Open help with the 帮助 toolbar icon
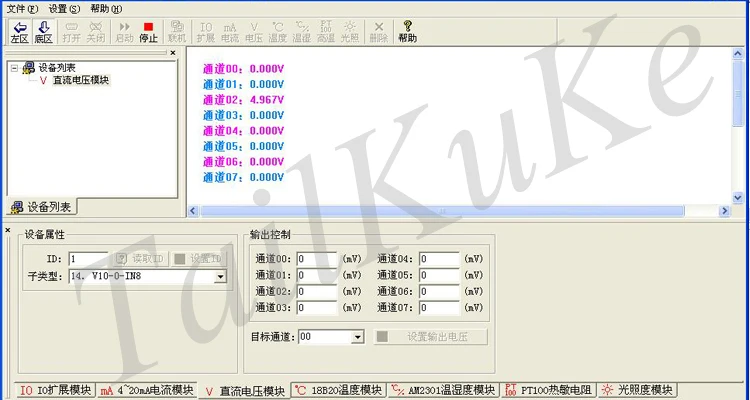Screen dimensions: 750x400 (408, 32)
